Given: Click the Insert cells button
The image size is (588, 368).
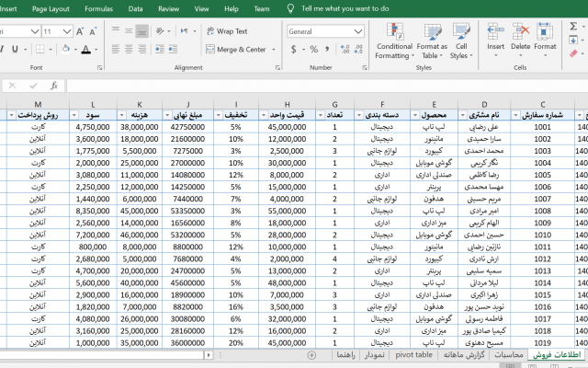Looking at the screenshot, I should 495,40.
